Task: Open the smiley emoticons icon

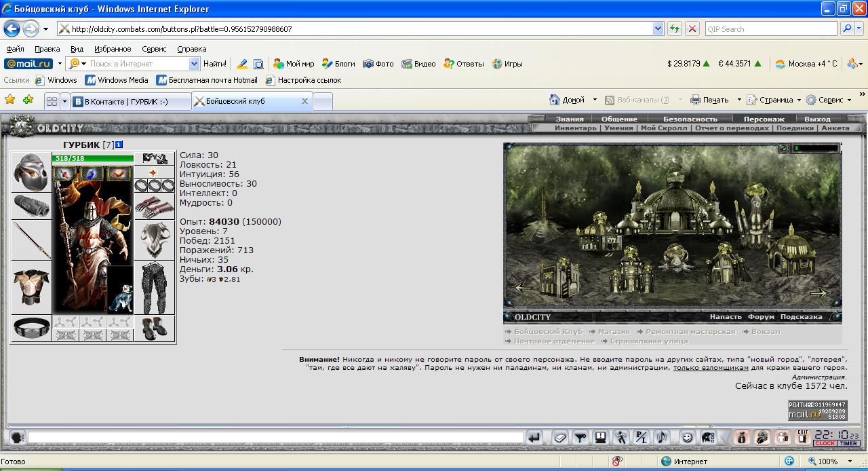Action: tap(687, 438)
